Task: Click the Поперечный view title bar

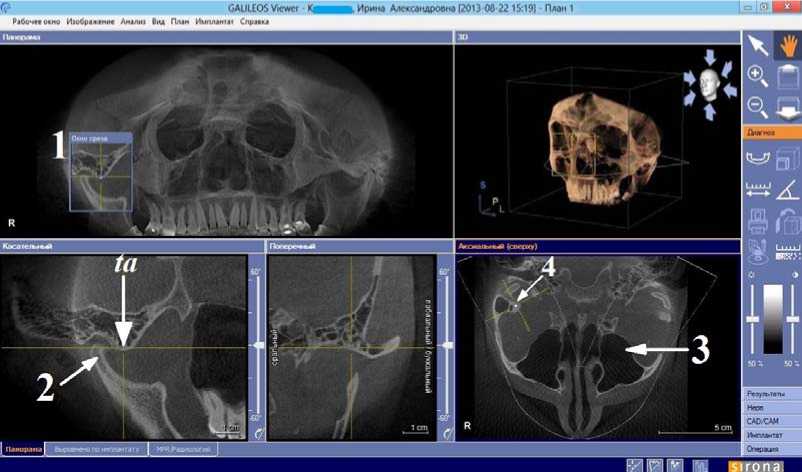Action: point(360,246)
